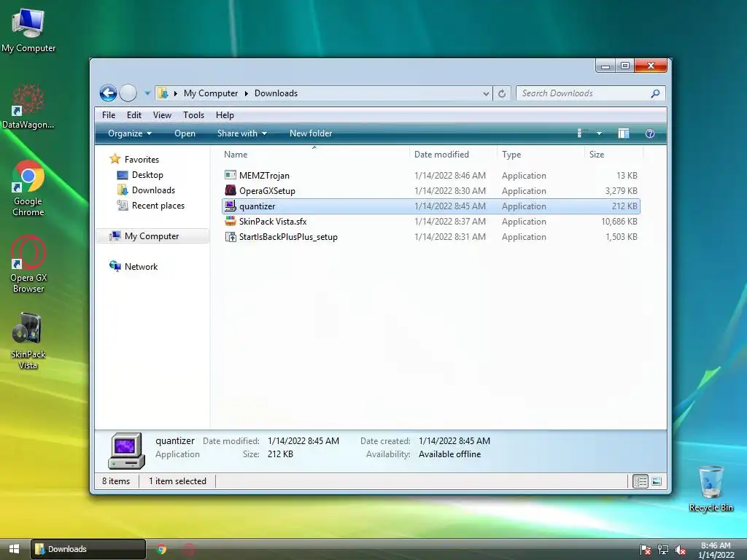Viewport: 747px width, 560px height.
Task: Click the Back navigation arrow
Action: click(x=108, y=93)
